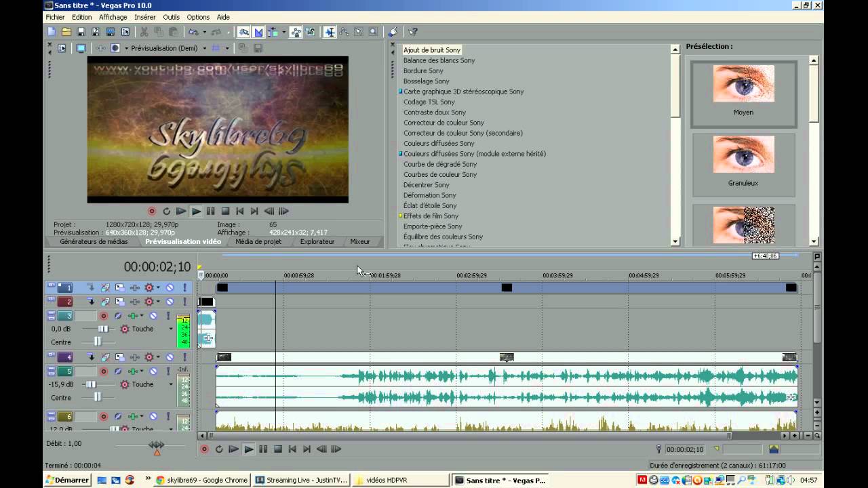Stop playback in the video preview
The width and height of the screenshot is (868, 488).
tap(226, 211)
